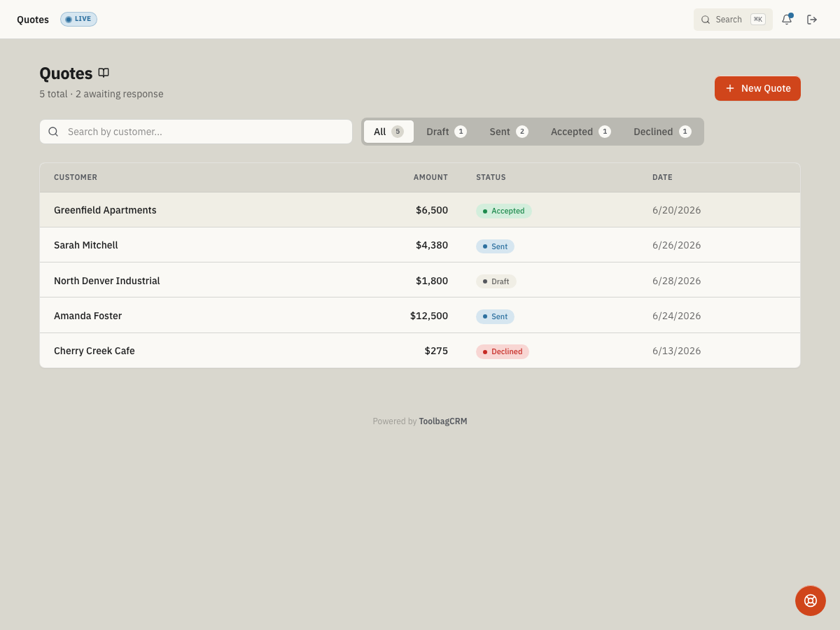Click the $4,380 amount
The height and width of the screenshot is (630, 840).
[432, 245]
